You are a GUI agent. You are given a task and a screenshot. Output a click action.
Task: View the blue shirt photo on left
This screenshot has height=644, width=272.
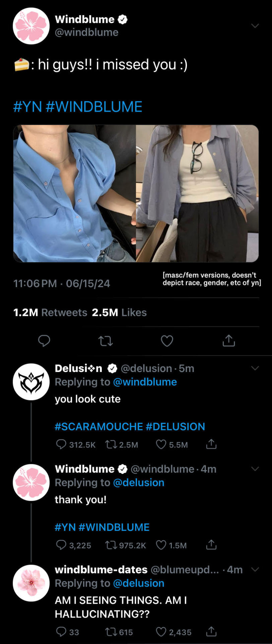point(74,193)
